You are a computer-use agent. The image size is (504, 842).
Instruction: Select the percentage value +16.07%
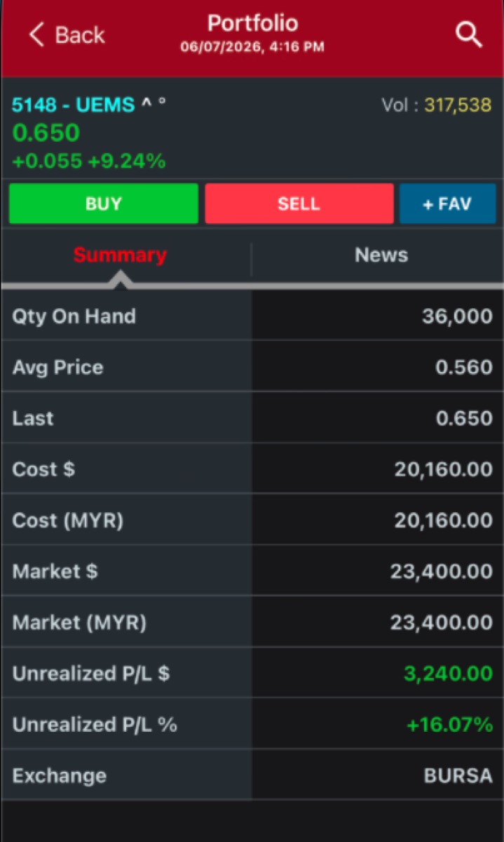tap(449, 725)
